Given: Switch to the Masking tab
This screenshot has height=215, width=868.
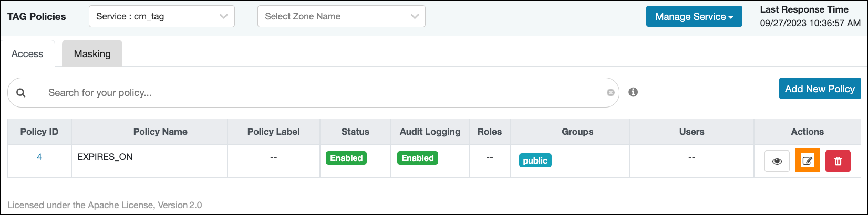Looking at the screenshot, I should pyautogui.click(x=92, y=54).
